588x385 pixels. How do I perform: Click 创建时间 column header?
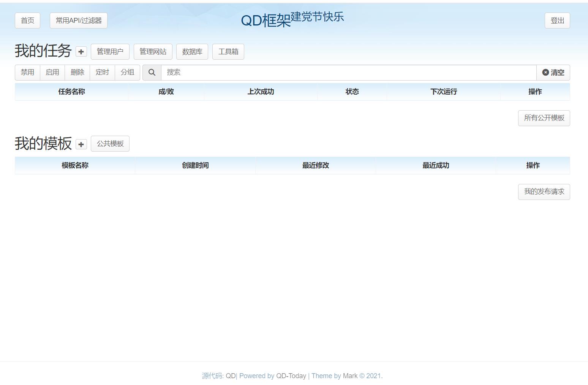click(x=195, y=165)
